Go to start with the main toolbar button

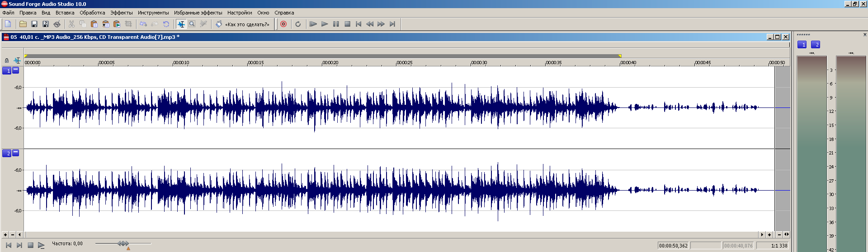tap(359, 24)
